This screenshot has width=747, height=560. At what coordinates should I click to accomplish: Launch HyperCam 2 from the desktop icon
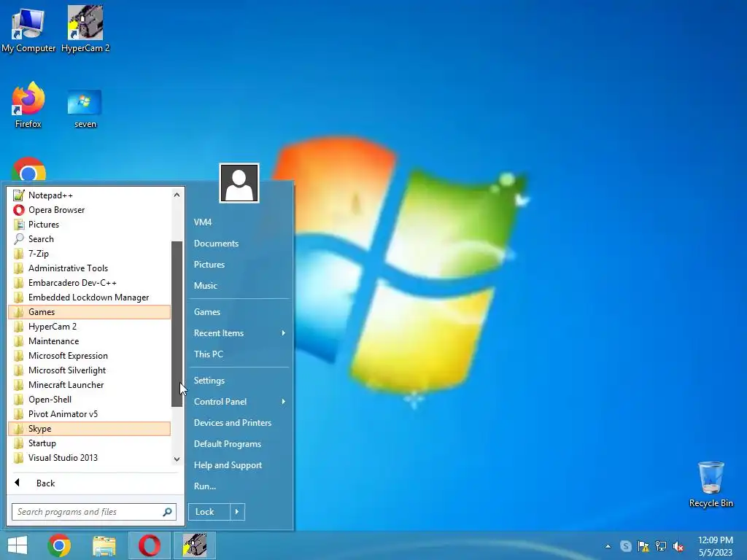click(x=85, y=29)
